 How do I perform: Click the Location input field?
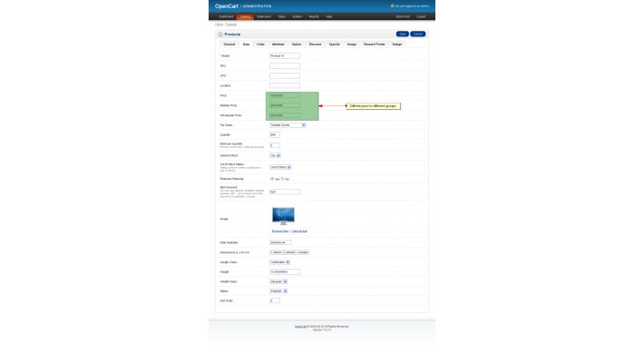click(285, 85)
